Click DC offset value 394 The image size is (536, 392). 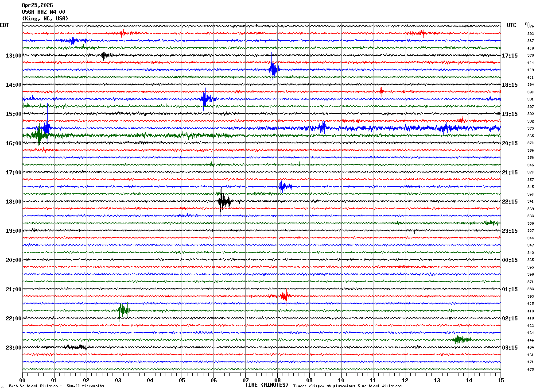(x=530, y=85)
